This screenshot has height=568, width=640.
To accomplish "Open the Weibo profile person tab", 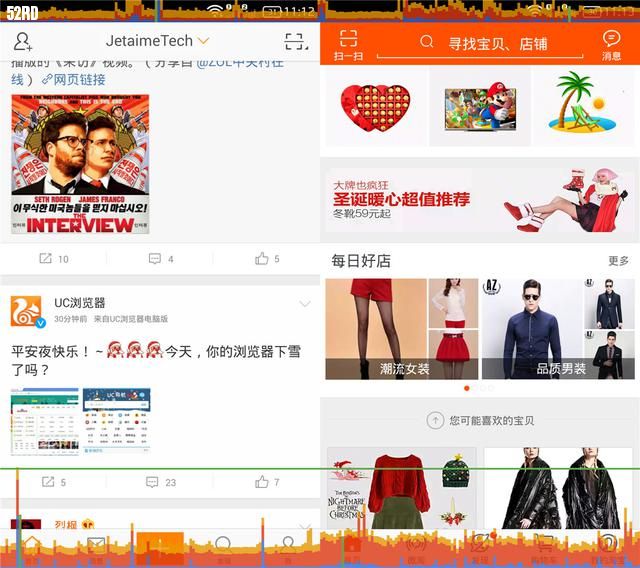I will [x=288, y=549].
